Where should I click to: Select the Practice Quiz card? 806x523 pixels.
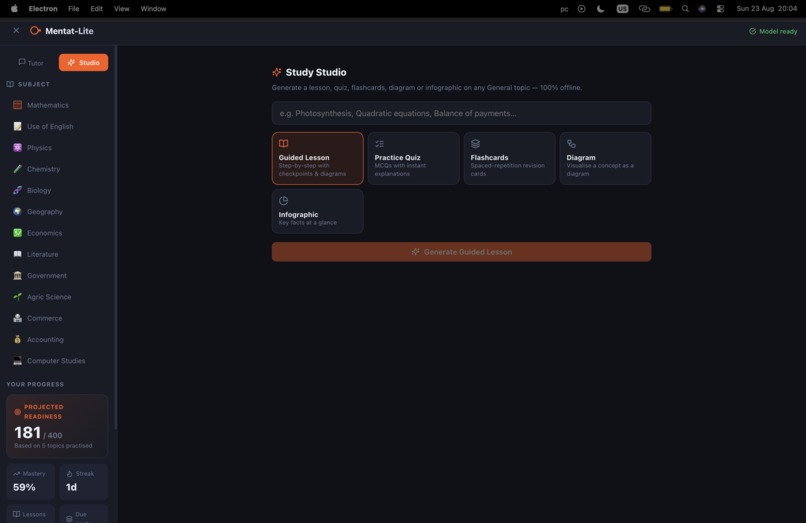click(413, 158)
